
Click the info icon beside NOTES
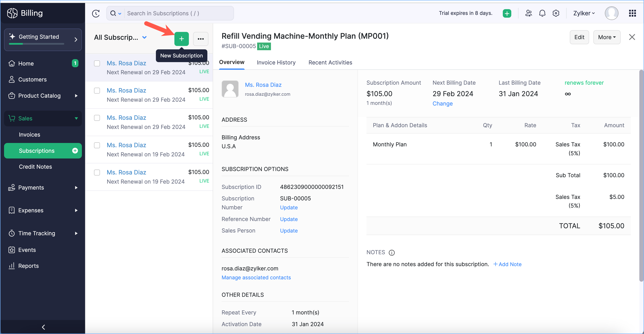pyautogui.click(x=392, y=253)
